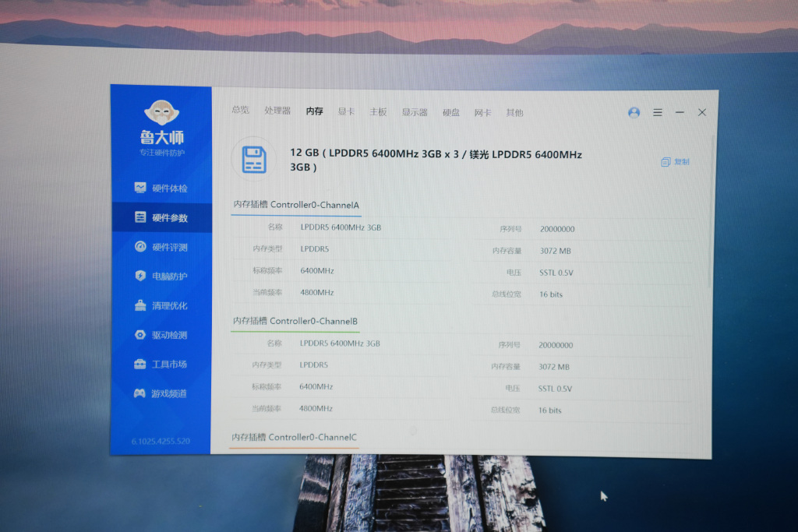Open the user account avatar icon

tap(634, 112)
